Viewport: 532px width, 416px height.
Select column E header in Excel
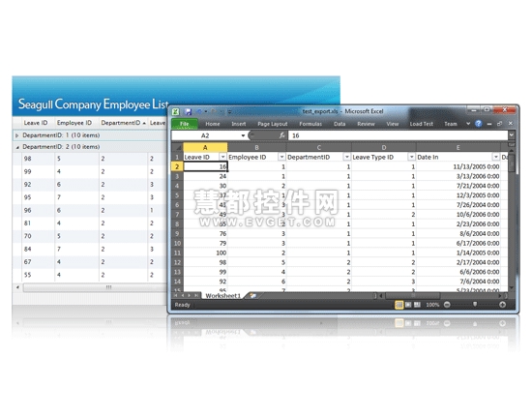coord(458,148)
